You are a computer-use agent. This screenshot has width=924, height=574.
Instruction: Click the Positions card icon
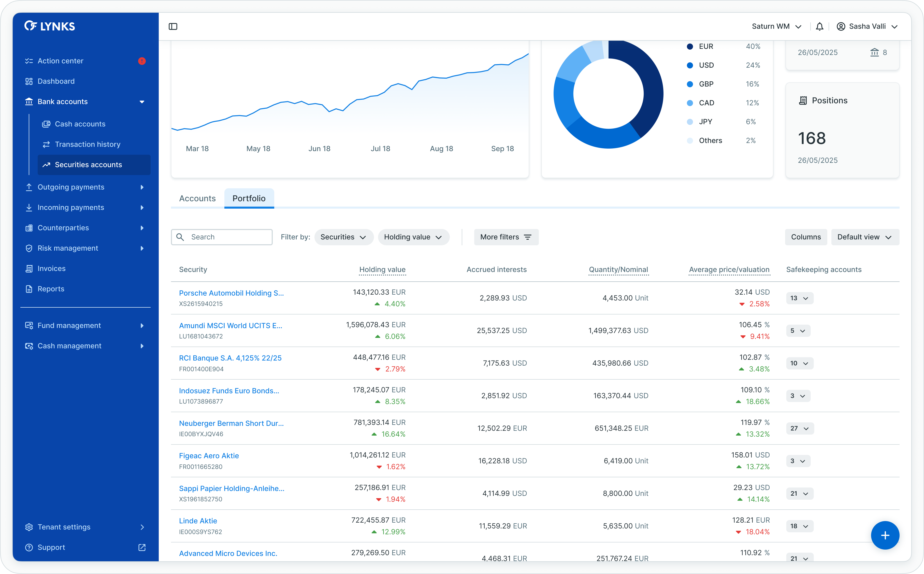[x=803, y=101]
